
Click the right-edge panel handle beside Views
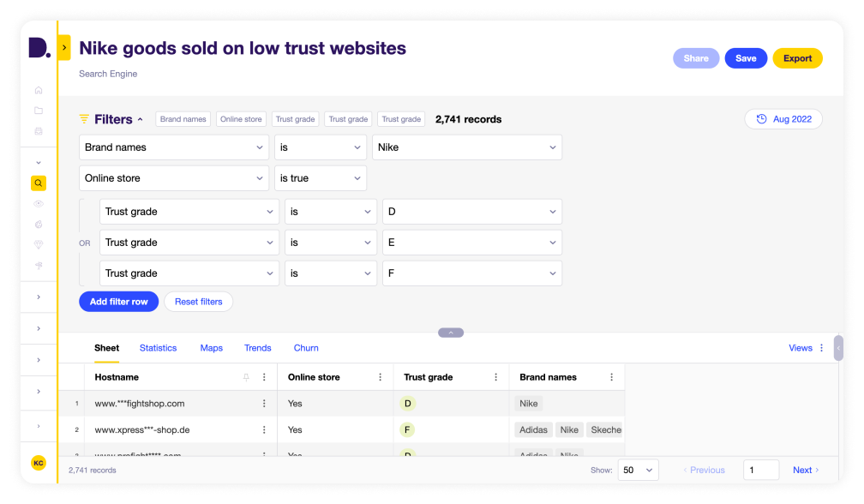click(x=838, y=348)
